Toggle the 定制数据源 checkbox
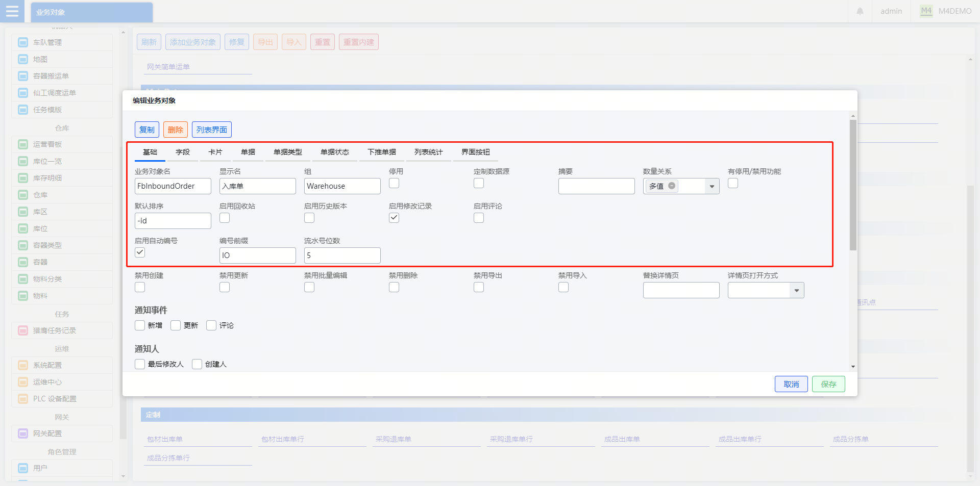 479,183
